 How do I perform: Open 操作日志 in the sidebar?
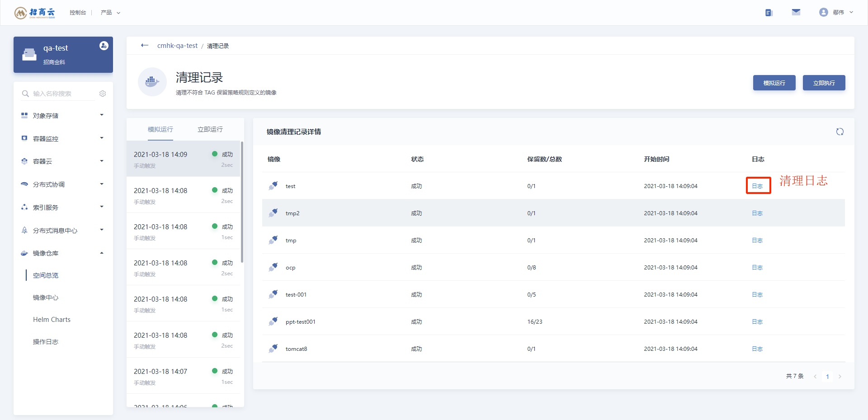(x=46, y=342)
